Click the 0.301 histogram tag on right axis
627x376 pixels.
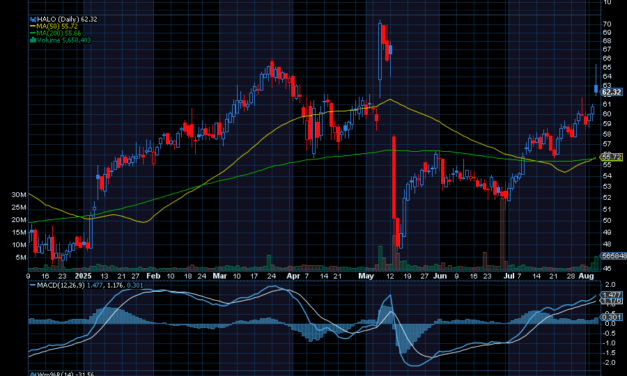612,317
